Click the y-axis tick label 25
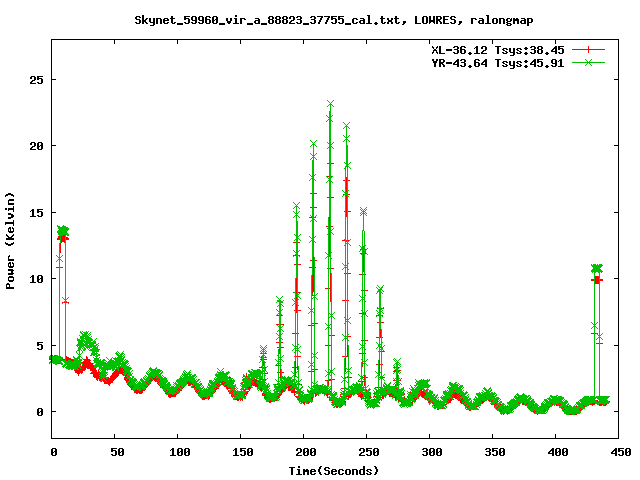Viewport: 640px width, 480px height. (x=36, y=80)
